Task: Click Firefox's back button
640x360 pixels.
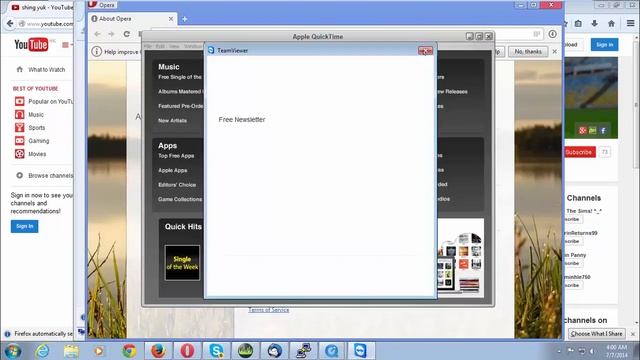Action: 10,24
